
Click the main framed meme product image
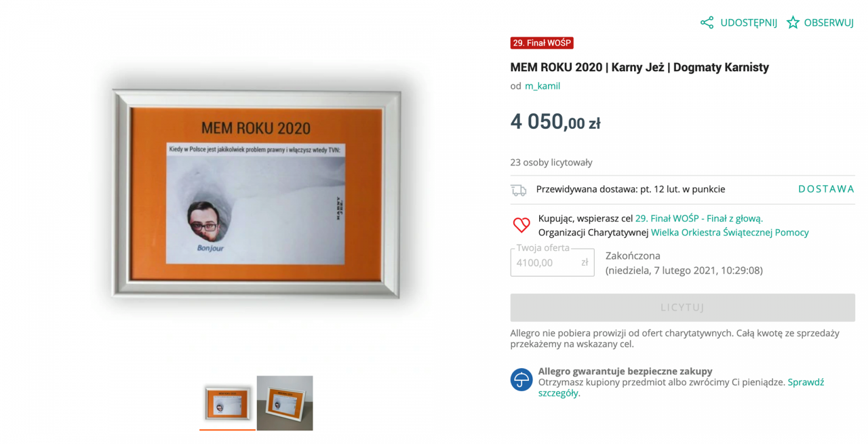[256, 194]
